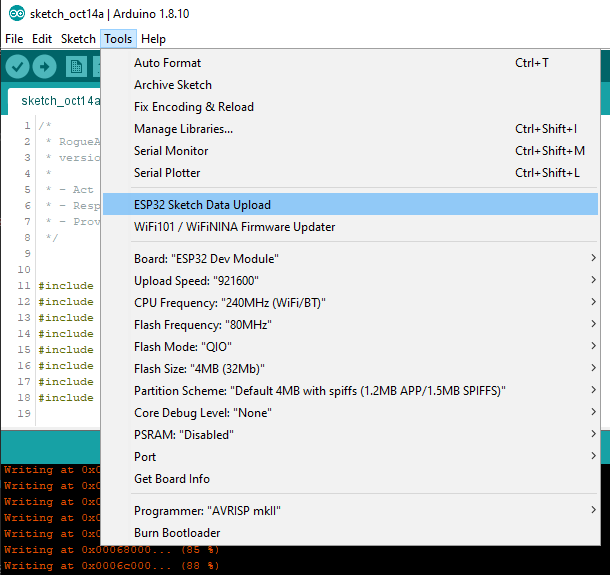Open the File menu

click(14, 39)
